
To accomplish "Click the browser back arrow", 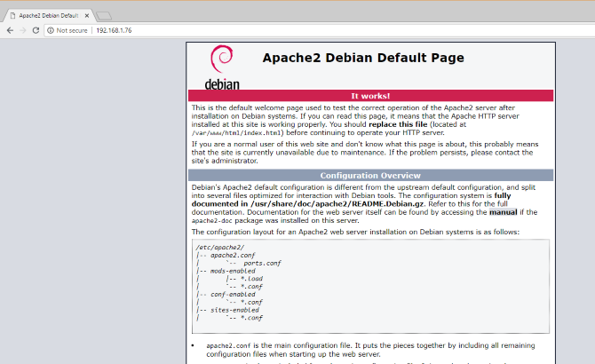I will [11, 30].
